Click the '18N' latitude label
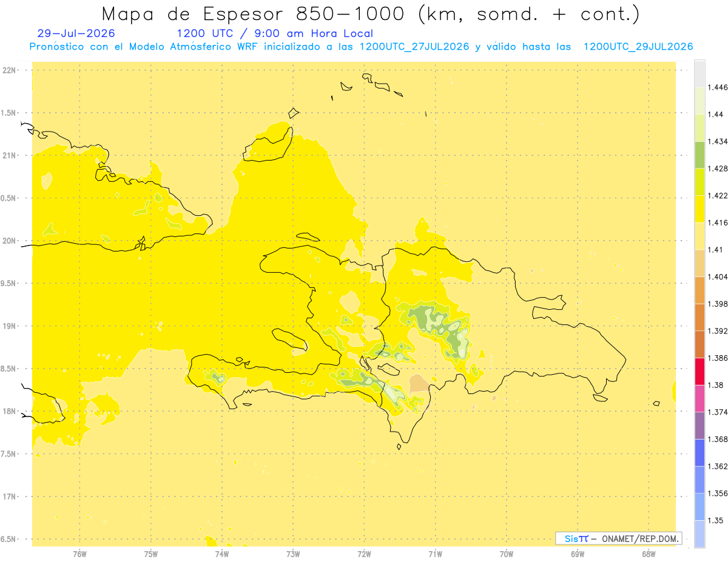This screenshot has width=728, height=562. pyautogui.click(x=10, y=411)
